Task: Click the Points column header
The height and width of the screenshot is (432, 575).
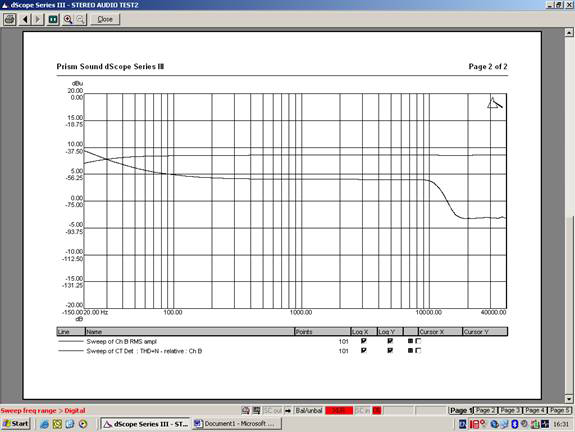Action: [x=322, y=332]
